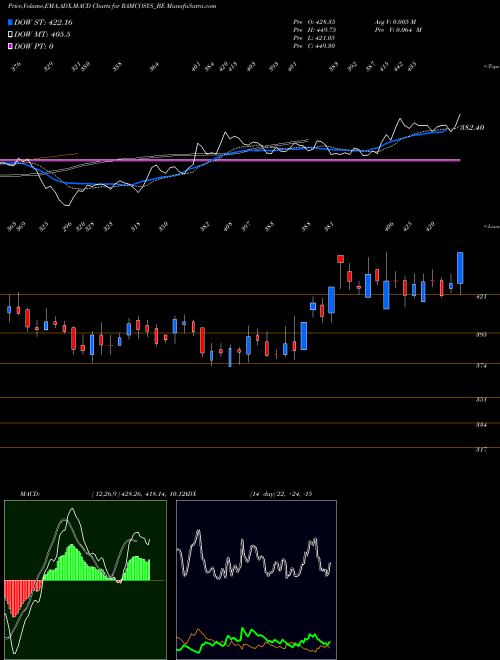Click the 382.40 price label on line chart
The width and height of the screenshot is (500, 660).
pyautogui.click(x=472, y=128)
